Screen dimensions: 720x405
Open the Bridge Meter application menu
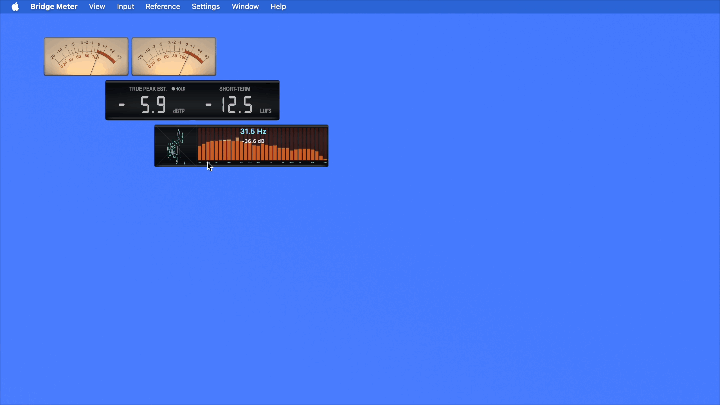[x=54, y=6]
